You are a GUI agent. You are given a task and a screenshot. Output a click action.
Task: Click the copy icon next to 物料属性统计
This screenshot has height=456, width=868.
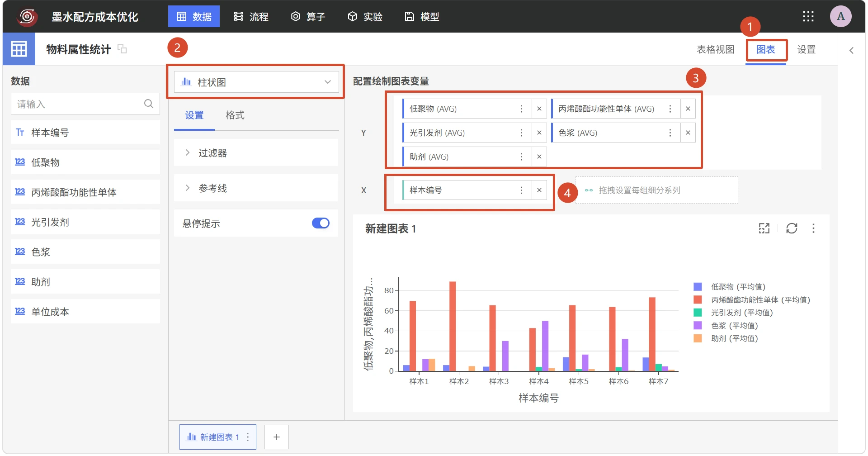122,49
